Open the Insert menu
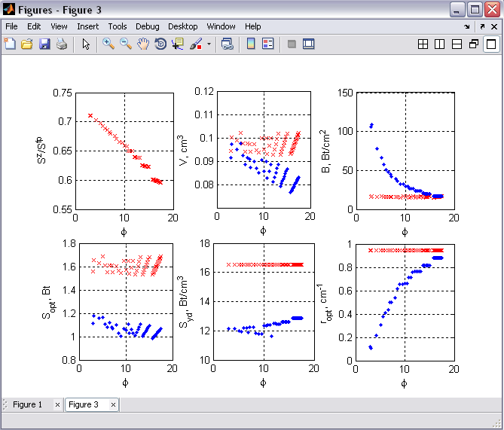Screen dimensions: 504x430 click(x=87, y=26)
